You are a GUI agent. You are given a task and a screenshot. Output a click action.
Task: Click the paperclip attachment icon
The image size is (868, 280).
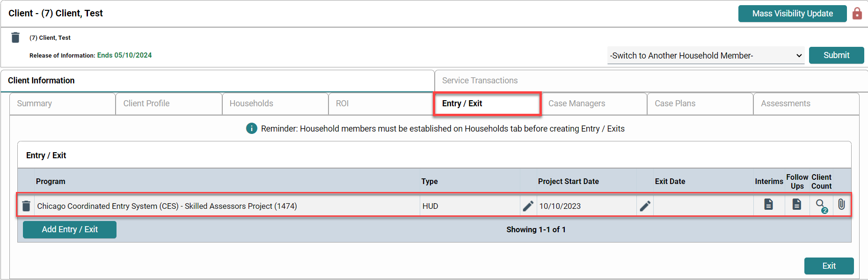[841, 205]
